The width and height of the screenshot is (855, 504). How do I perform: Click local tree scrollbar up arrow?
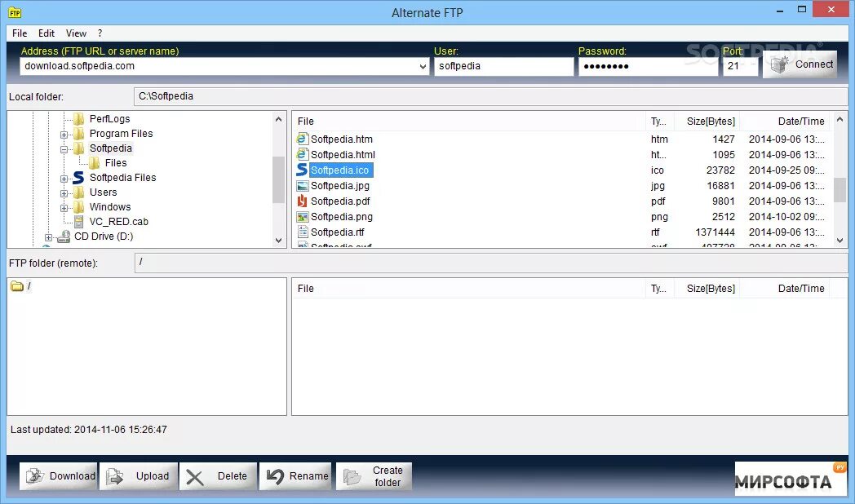click(279, 119)
